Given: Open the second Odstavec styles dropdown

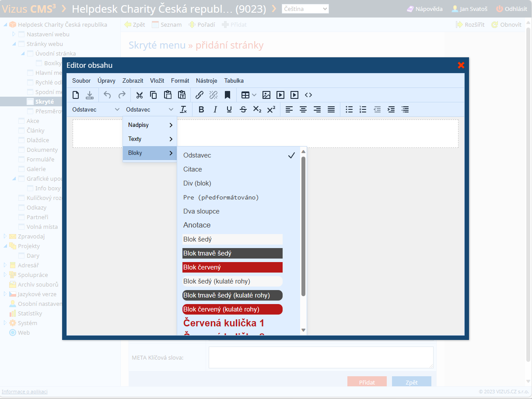Looking at the screenshot, I should point(150,109).
